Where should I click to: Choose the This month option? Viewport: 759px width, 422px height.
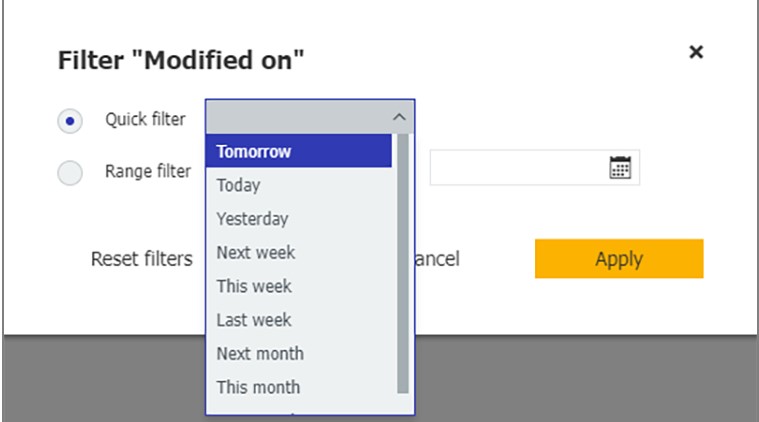[x=299, y=387]
